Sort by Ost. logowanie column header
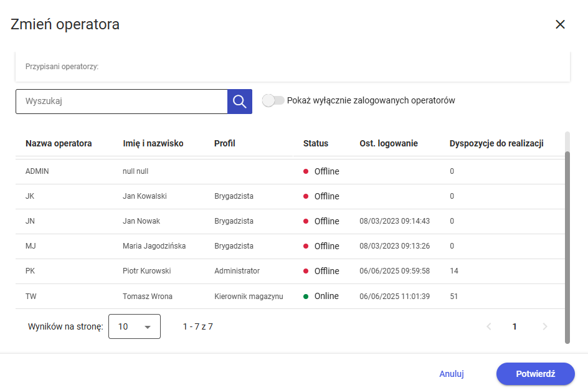The height and width of the screenshot is (390, 588). pos(389,143)
